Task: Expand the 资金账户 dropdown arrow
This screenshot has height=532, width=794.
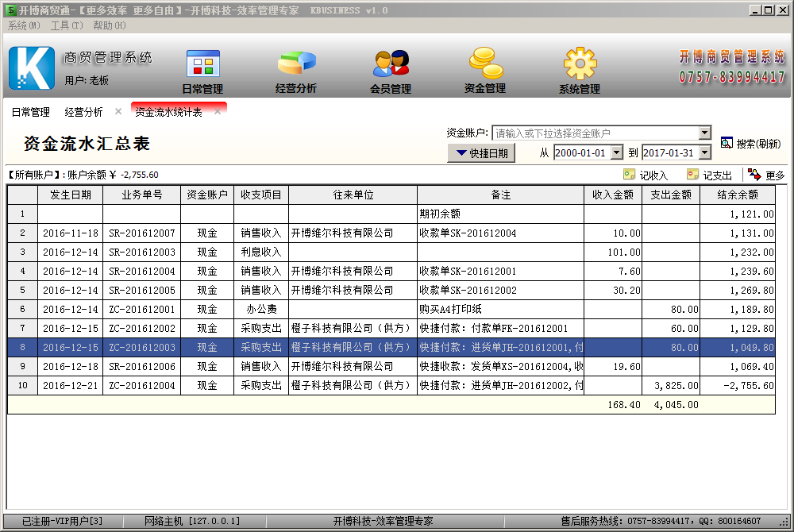Action: (705, 133)
